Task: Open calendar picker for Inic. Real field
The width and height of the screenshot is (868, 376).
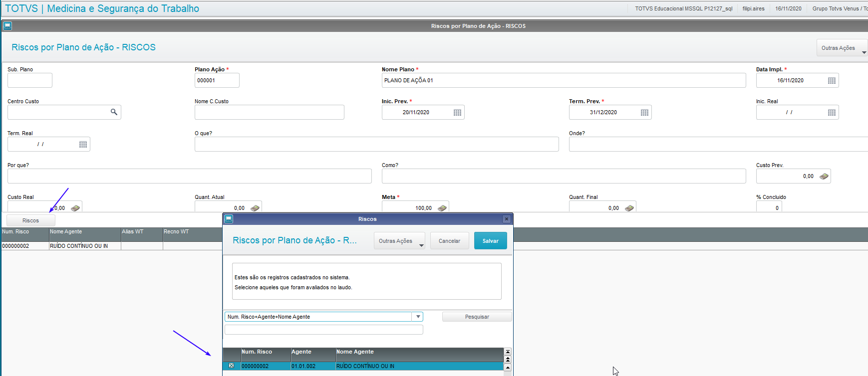Action: click(x=832, y=113)
